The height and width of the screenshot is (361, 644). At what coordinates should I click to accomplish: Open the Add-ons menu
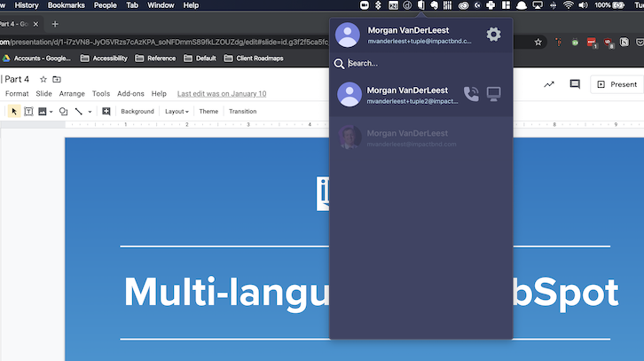point(130,93)
